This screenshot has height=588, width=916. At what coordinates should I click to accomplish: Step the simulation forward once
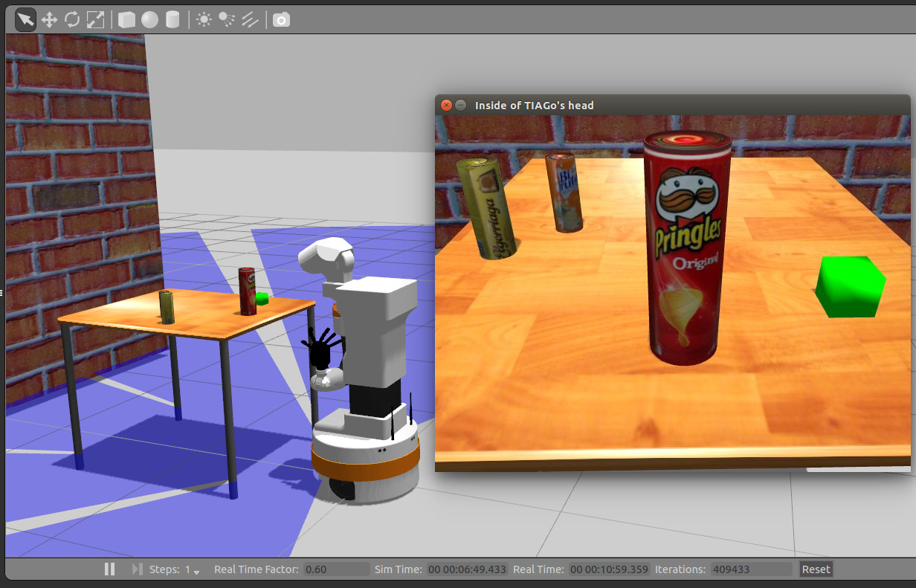click(x=137, y=569)
